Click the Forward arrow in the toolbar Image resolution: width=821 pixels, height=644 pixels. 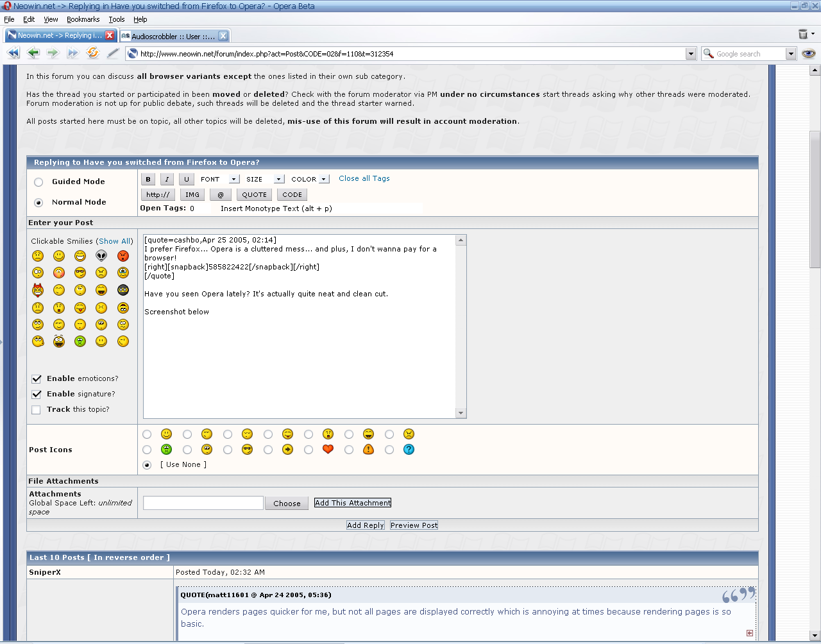53,53
